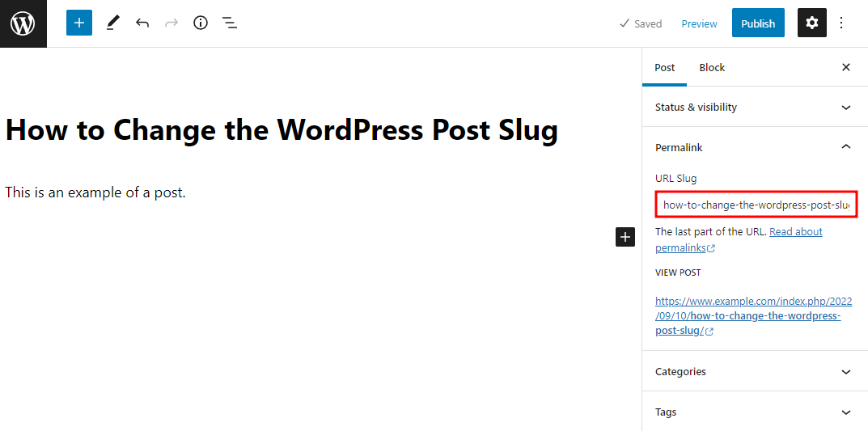
Task: Switch to the Block tab
Action: (712, 67)
